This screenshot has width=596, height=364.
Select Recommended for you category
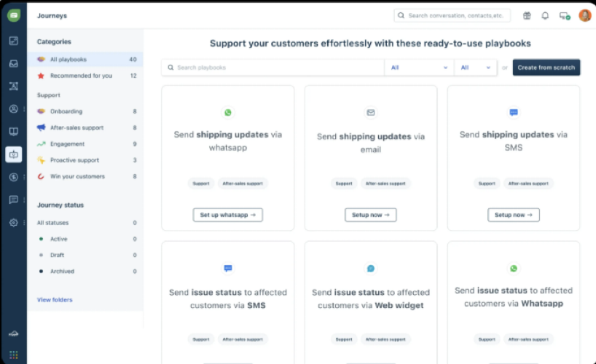tap(86, 76)
